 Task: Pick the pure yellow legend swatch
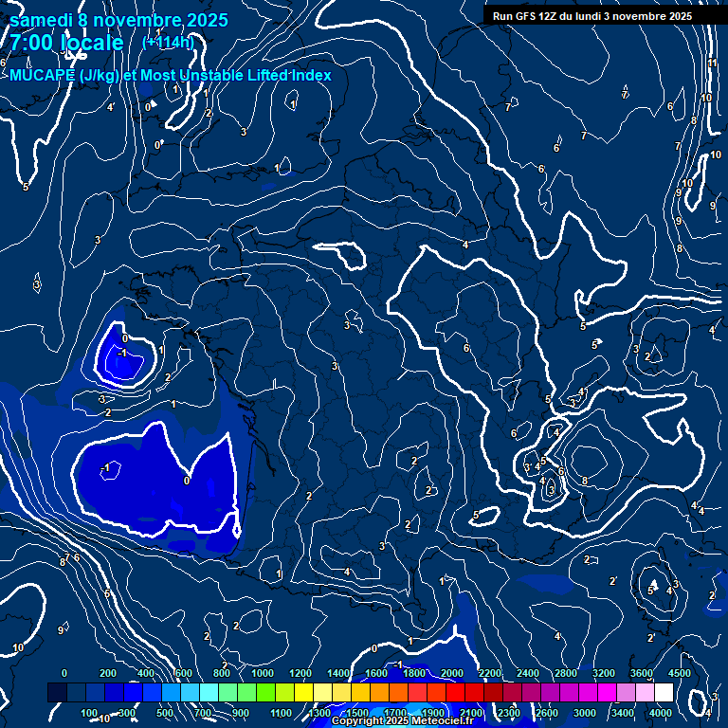(304, 692)
